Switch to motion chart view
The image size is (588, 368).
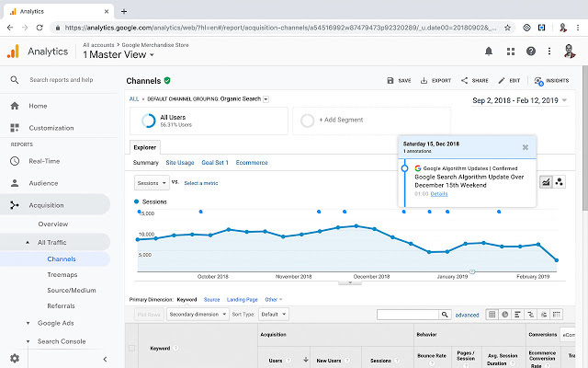560,182
